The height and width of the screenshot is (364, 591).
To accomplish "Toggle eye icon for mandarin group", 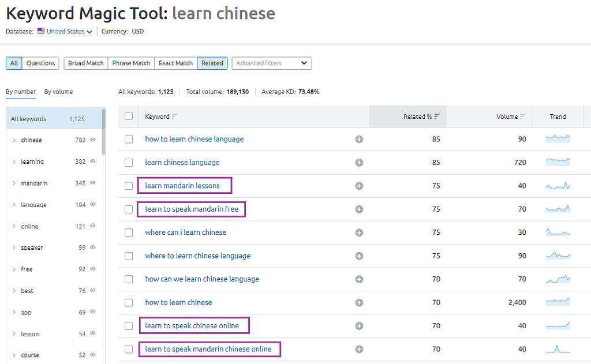I will 93,183.
